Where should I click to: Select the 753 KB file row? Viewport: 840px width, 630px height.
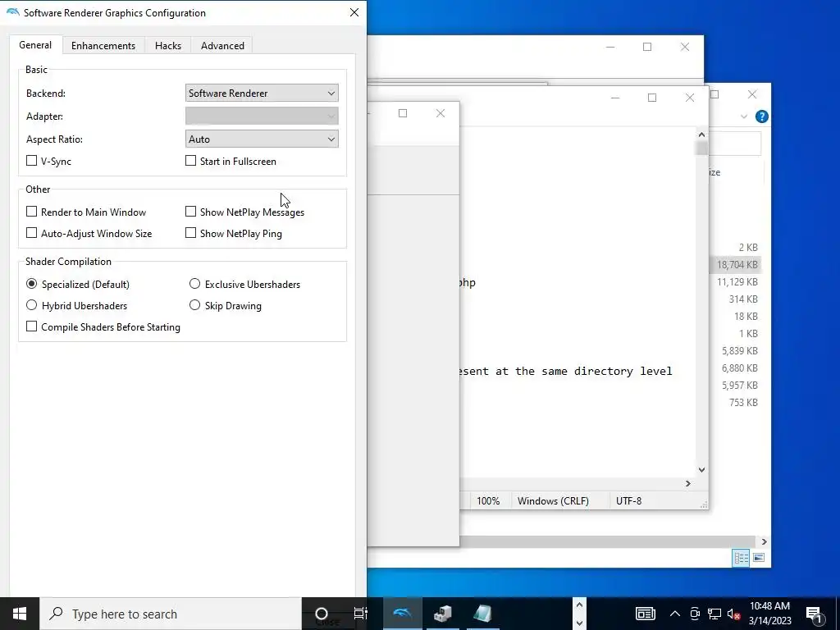(737, 402)
